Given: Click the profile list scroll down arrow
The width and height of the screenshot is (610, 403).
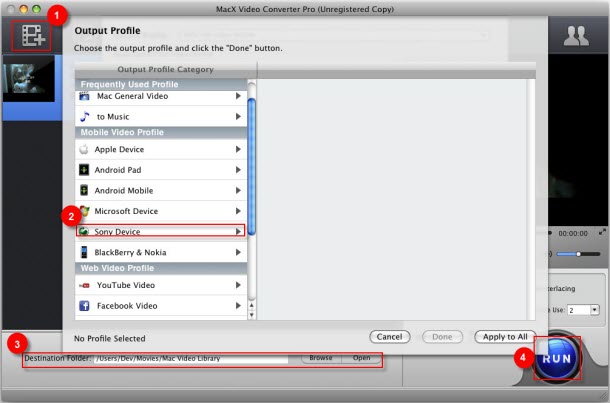Looking at the screenshot, I should click(251, 315).
